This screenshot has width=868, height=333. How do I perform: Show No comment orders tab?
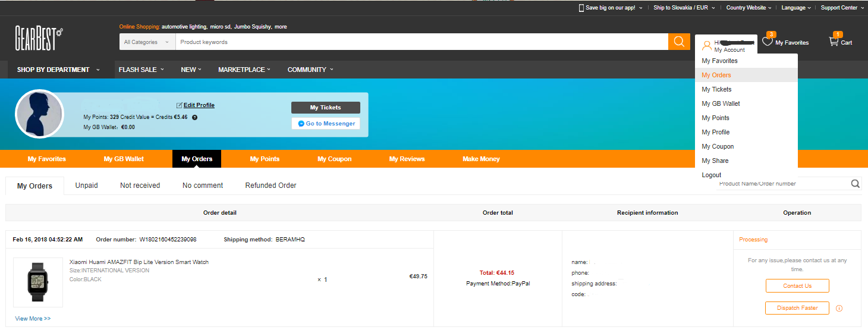tap(203, 186)
